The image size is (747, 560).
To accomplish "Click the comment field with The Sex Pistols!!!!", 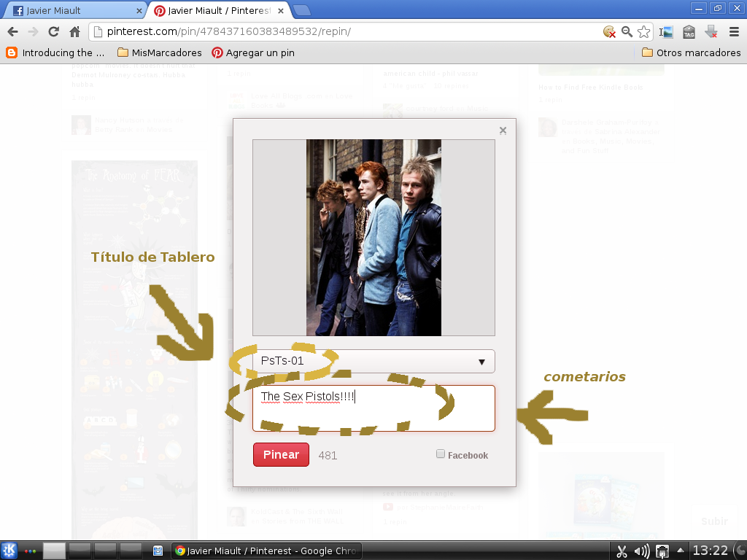I will pyautogui.click(x=373, y=408).
